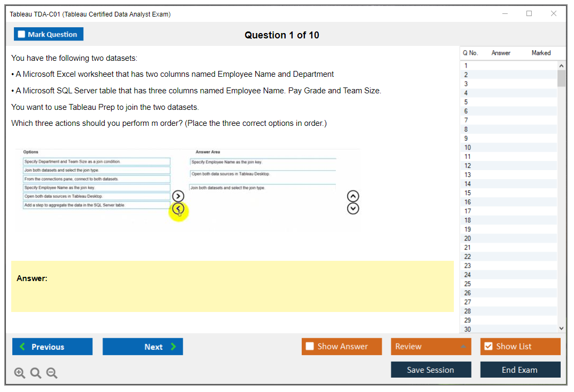Viewport: 574px width, 392px height.
Task: Go to the Next question
Action: click(x=143, y=347)
